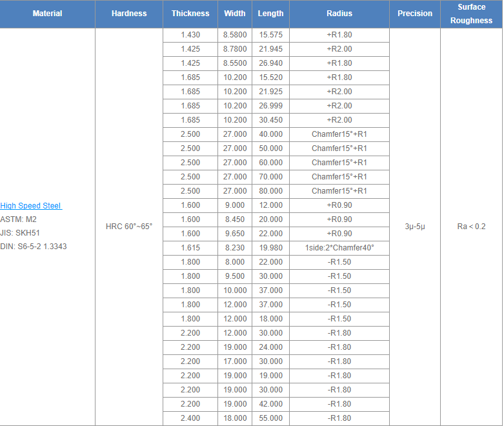The height and width of the screenshot is (426, 504).
Task: Click width cell '9.000'
Action: tap(235, 205)
